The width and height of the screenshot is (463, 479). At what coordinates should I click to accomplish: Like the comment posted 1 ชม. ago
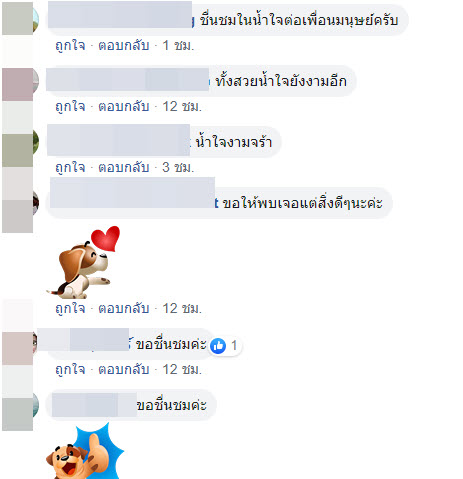click(x=70, y=45)
